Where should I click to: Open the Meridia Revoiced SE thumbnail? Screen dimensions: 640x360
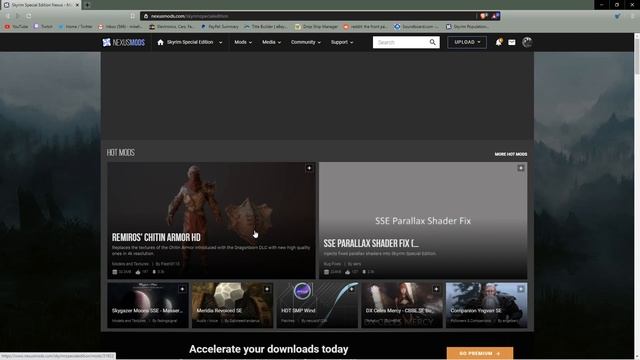pos(232,305)
